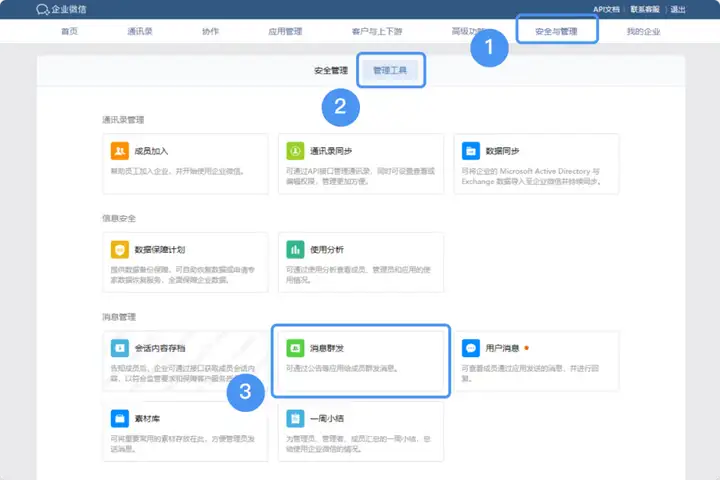
Task: Click the 联系客服 link
Action: pyautogui.click(x=646, y=9)
